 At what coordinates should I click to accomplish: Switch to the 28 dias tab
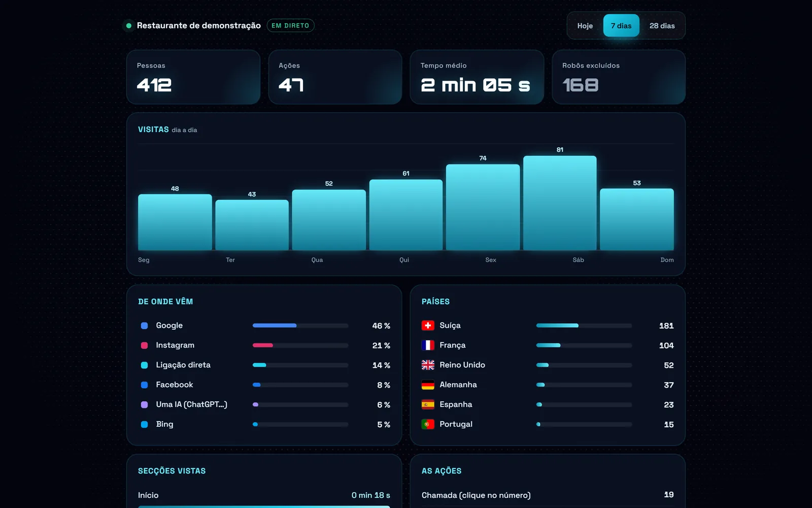tap(662, 25)
